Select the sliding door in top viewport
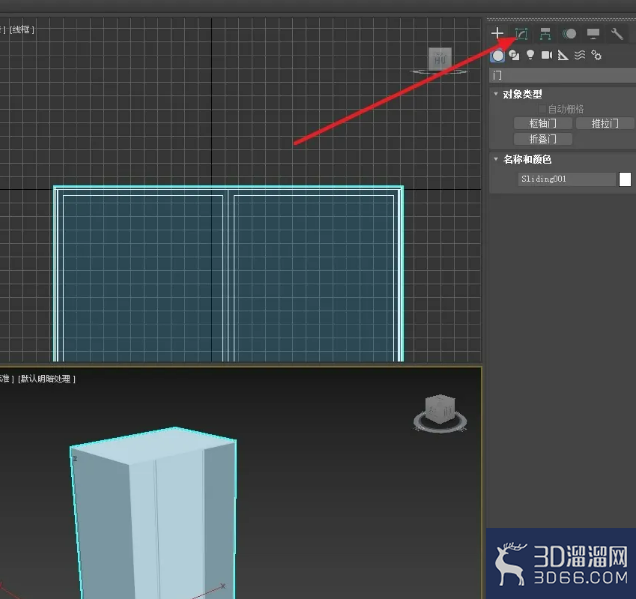The width and height of the screenshot is (636, 599). click(228, 274)
